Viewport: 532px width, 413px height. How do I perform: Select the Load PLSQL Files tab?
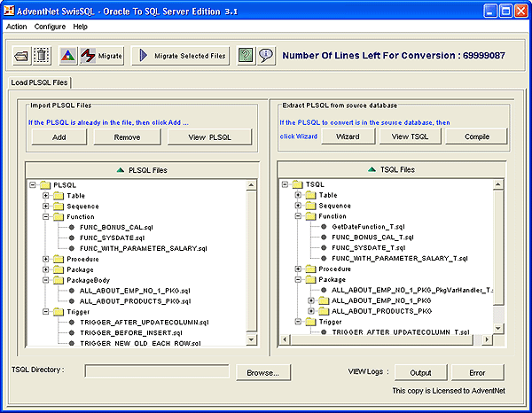pyautogui.click(x=39, y=82)
